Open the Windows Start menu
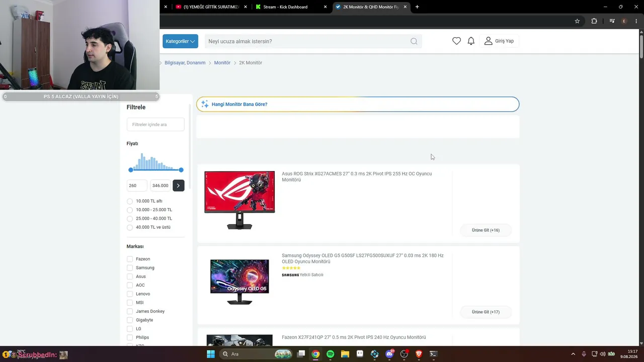This screenshot has width=644, height=362. click(211, 354)
